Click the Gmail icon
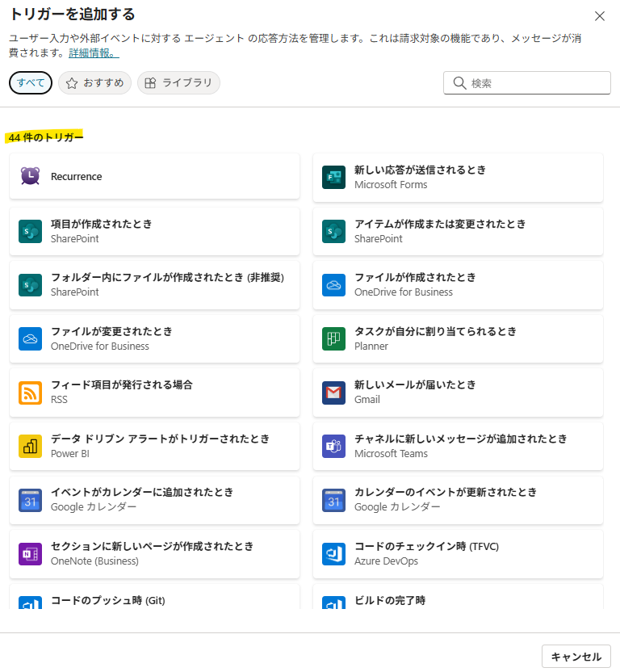This screenshot has height=672, width=620. pyautogui.click(x=333, y=393)
